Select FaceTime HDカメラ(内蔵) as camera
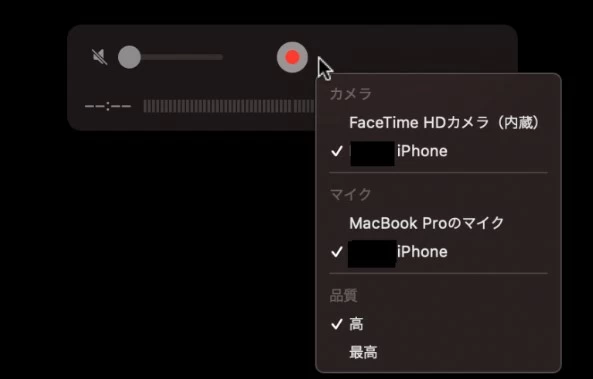The width and height of the screenshot is (593, 379). pos(439,123)
